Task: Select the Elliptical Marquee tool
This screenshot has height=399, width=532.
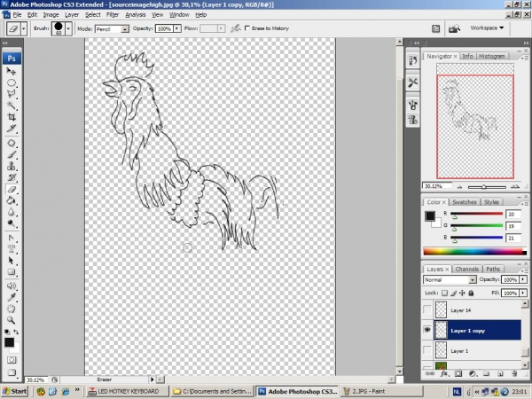Action: click(x=12, y=82)
